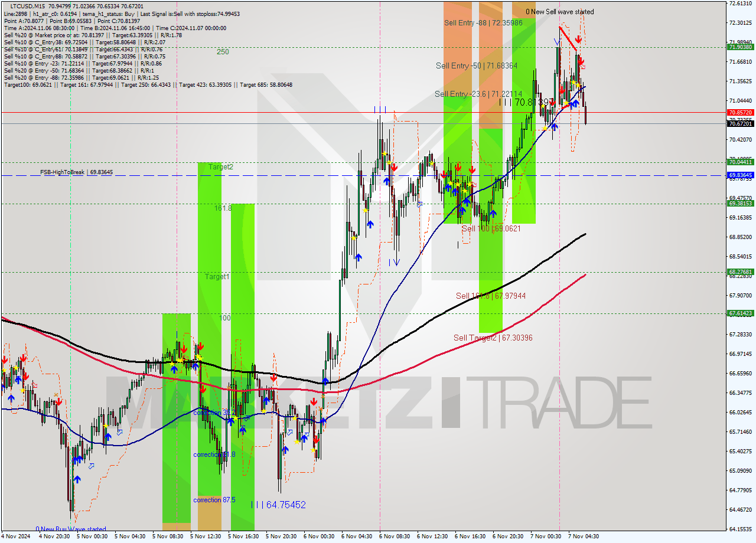Click the 71.35625 price axis value
This screenshot has height=543, width=756.
tap(741, 81)
